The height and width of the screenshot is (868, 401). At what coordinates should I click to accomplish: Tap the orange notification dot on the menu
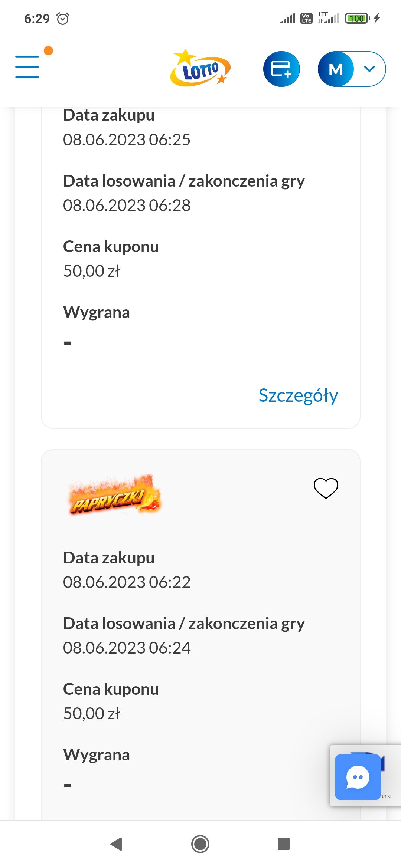[x=48, y=50]
